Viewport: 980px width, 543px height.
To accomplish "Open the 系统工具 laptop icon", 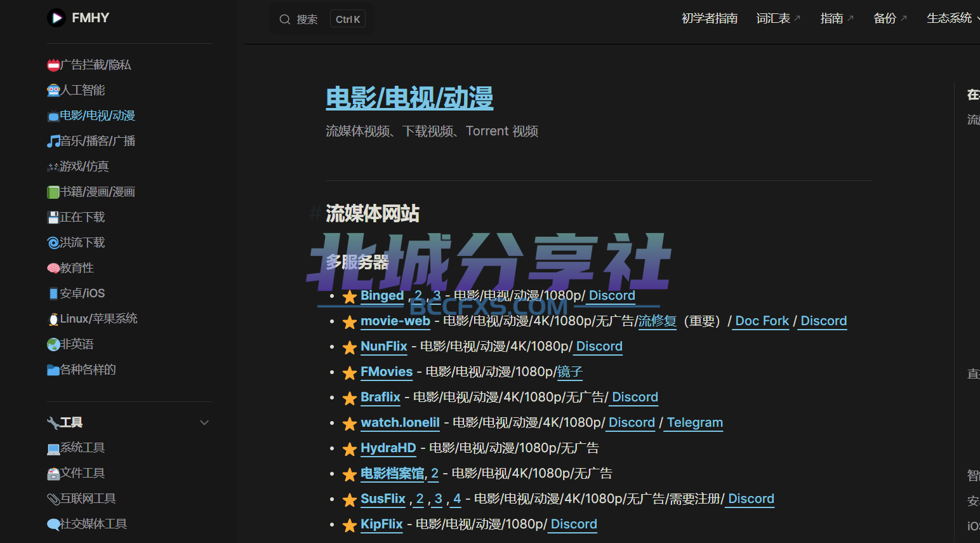I will (53, 448).
